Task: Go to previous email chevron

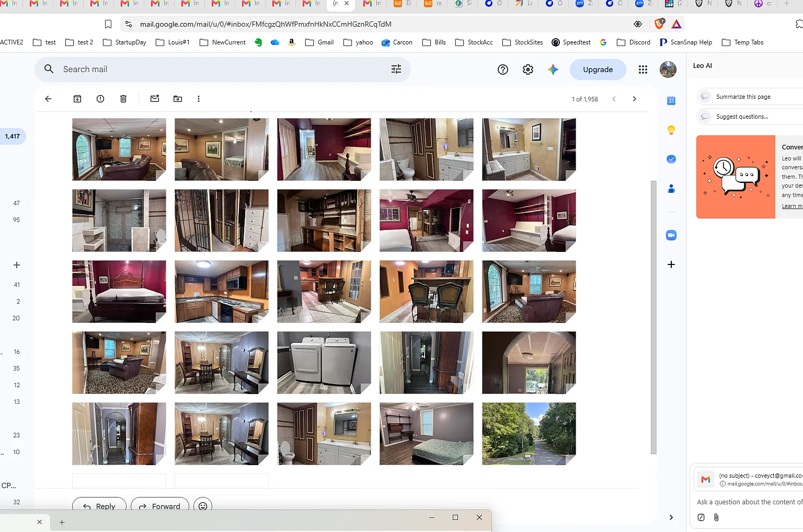Action: pyautogui.click(x=614, y=99)
